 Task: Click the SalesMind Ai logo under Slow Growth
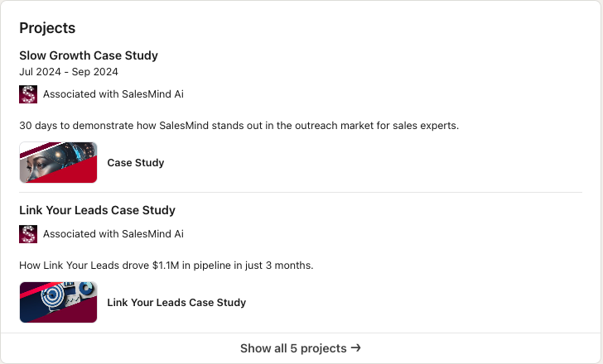click(x=28, y=94)
